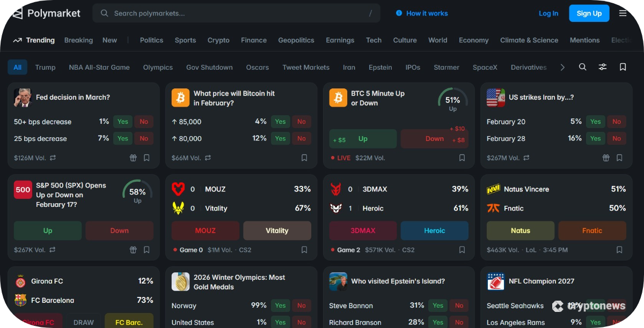Switch to the Crypto category tab
Viewport: 644px width, 328px height.
tap(218, 40)
